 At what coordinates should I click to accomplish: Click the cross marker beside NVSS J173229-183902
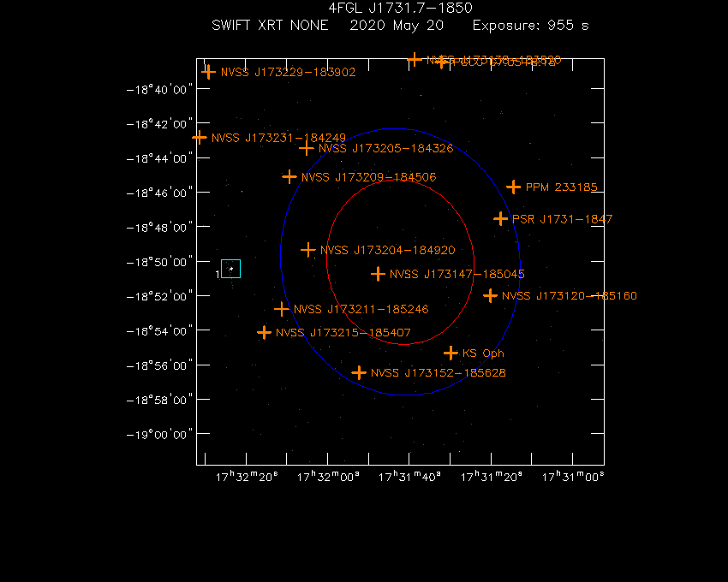click(208, 72)
